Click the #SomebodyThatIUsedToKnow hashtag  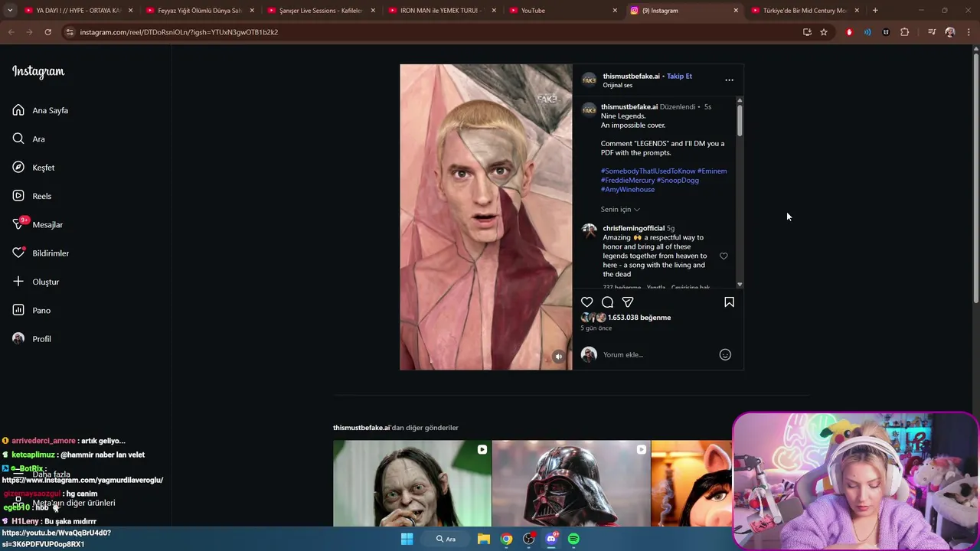point(648,171)
